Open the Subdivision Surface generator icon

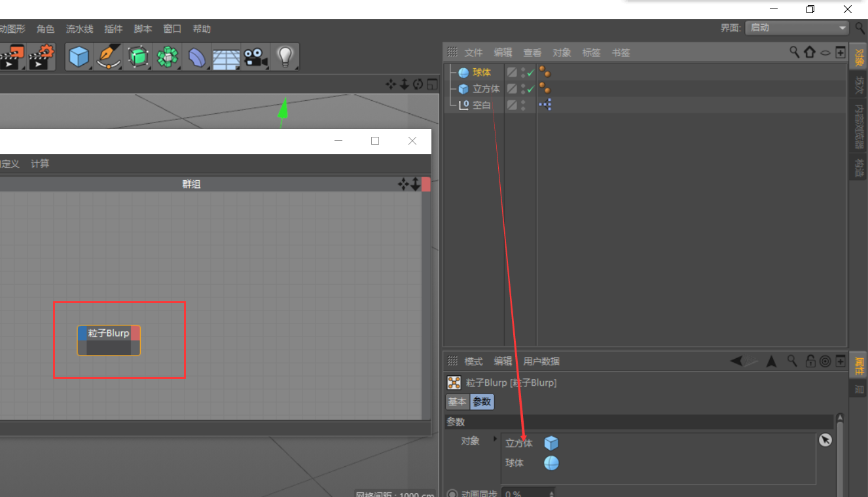tap(138, 57)
